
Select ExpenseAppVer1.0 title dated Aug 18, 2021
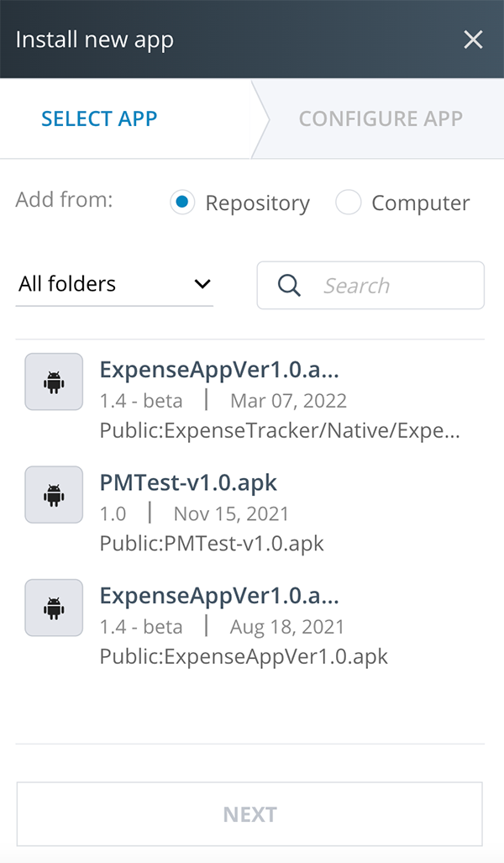pyautogui.click(x=219, y=596)
